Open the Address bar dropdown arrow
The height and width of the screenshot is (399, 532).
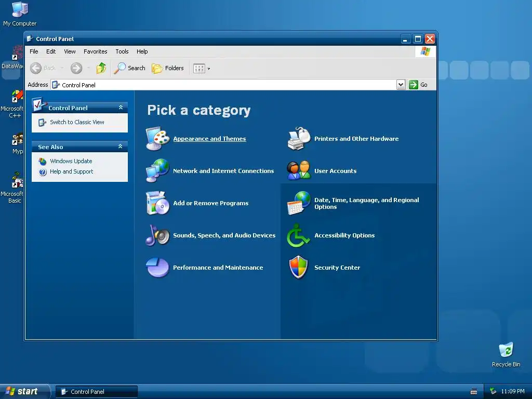point(401,85)
